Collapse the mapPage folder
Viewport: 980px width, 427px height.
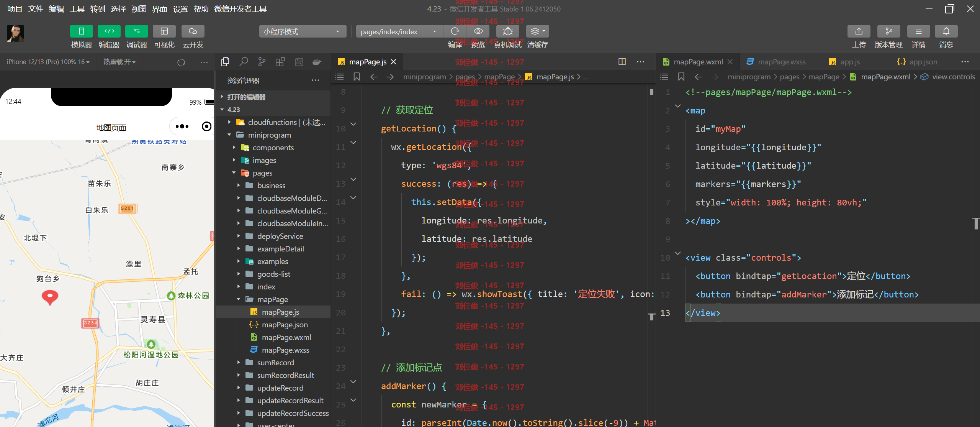[273, 299]
